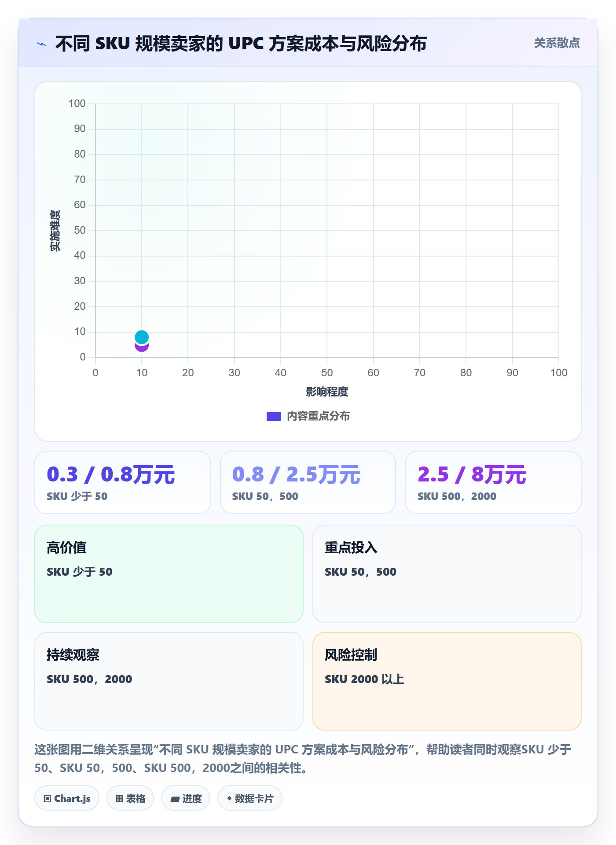Open the 重点投入 quadrant card
Viewport: 616px width, 845px height.
point(447,574)
